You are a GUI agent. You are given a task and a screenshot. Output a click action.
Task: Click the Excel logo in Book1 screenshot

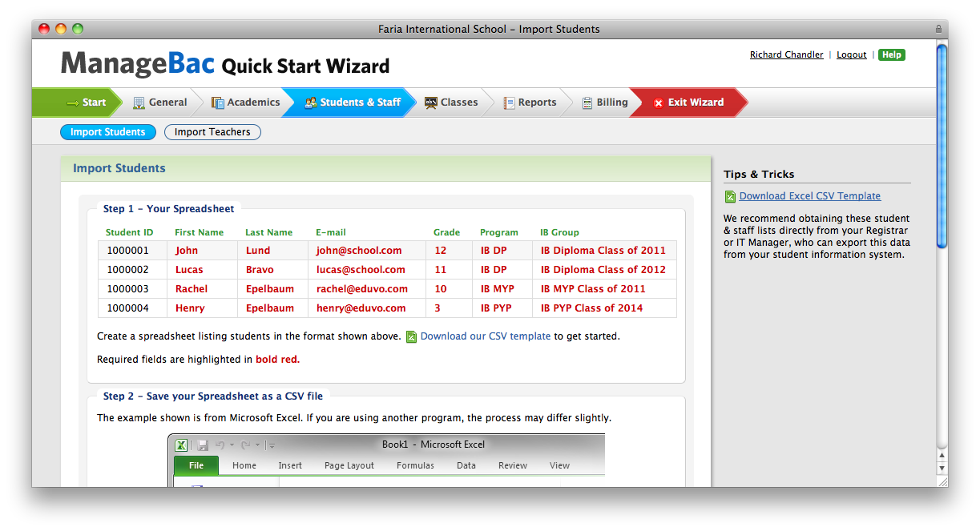coord(181,445)
